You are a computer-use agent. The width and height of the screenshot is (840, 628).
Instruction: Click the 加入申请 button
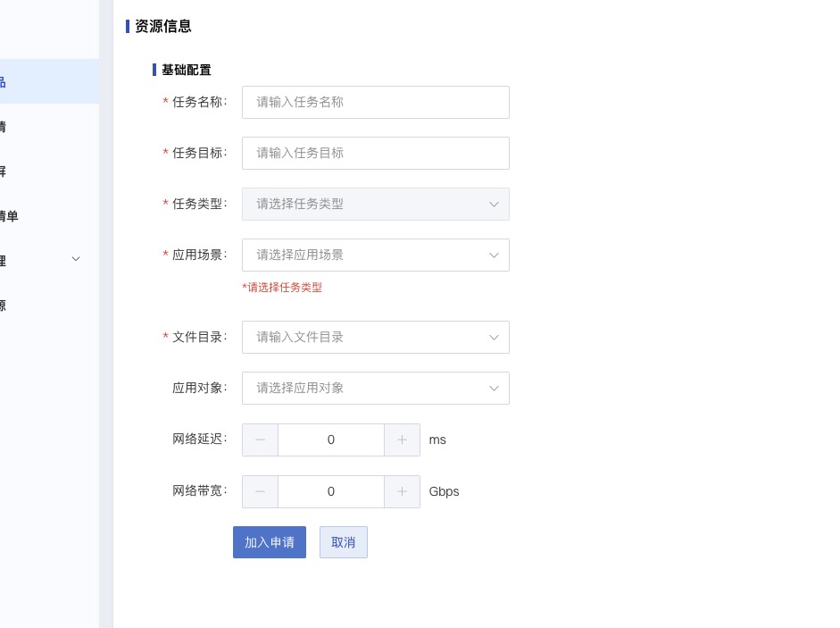click(x=270, y=542)
